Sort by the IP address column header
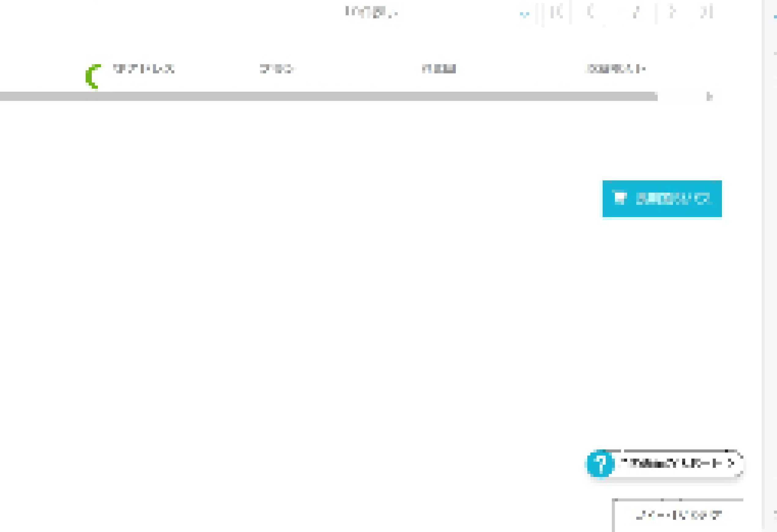The height and width of the screenshot is (532, 777). tap(143, 69)
